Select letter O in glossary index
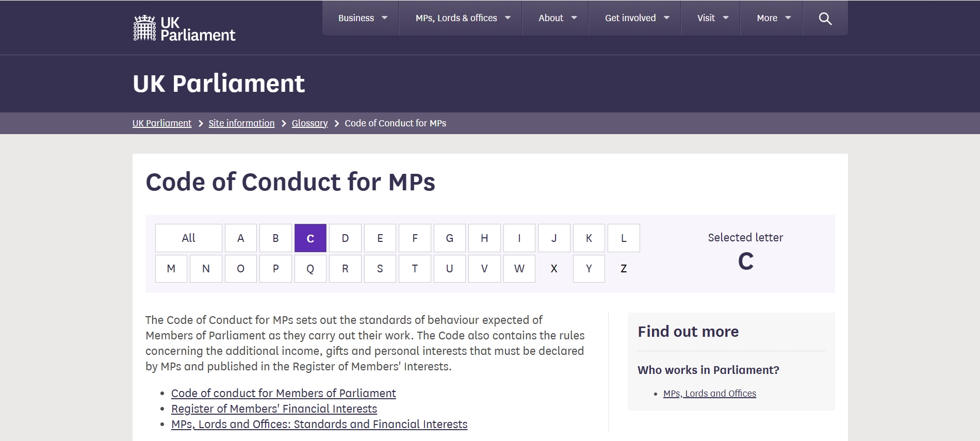This screenshot has width=980, height=441. coord(241,269)
